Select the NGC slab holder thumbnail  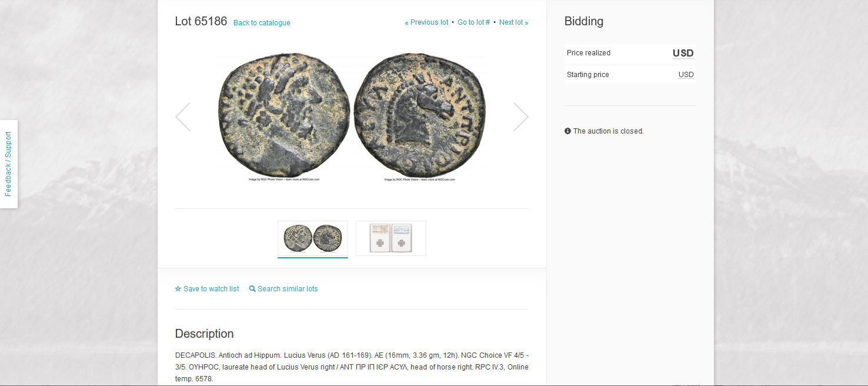(391, 238)
